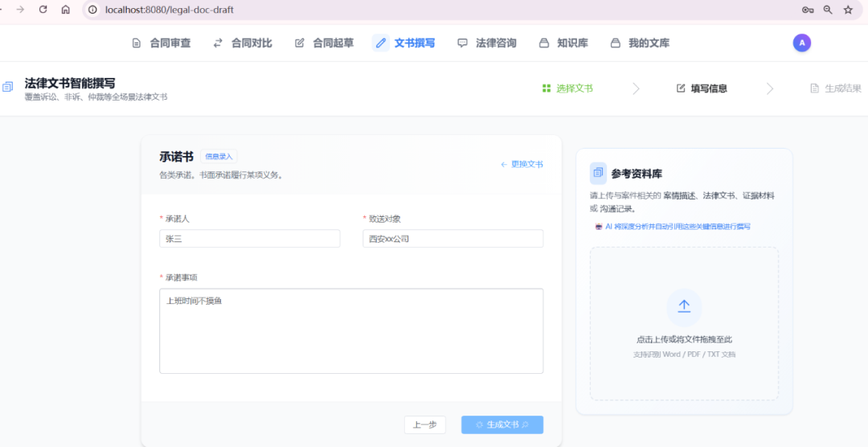Screen dimensions: 868x447
Task: Click the 选择文书 step
Action: point(567,88)
